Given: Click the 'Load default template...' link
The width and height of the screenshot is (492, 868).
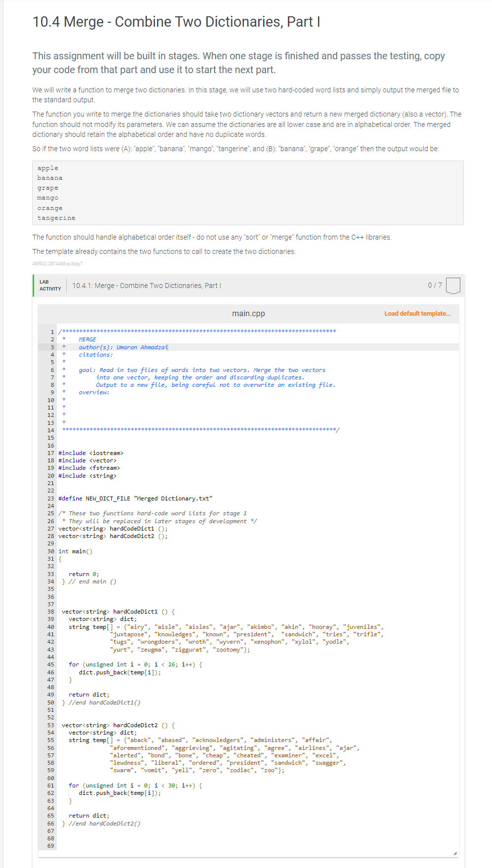Looking at the screenshot, I should point(417,314).
